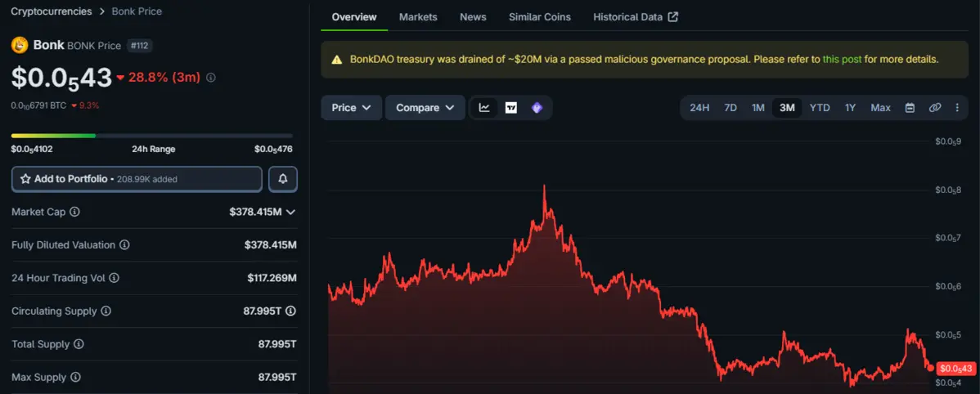Click the Max Supply 87.995T value

point(277,377)
